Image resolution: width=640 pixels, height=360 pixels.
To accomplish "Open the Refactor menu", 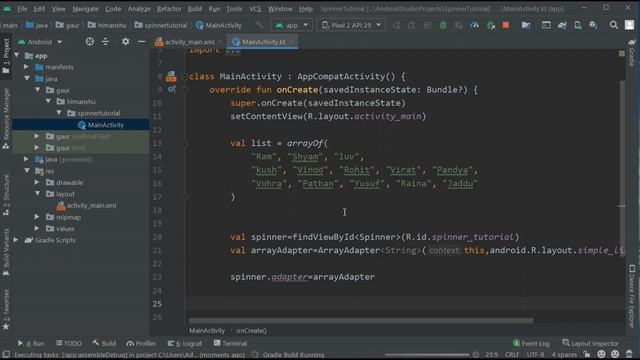I will 169,9.
